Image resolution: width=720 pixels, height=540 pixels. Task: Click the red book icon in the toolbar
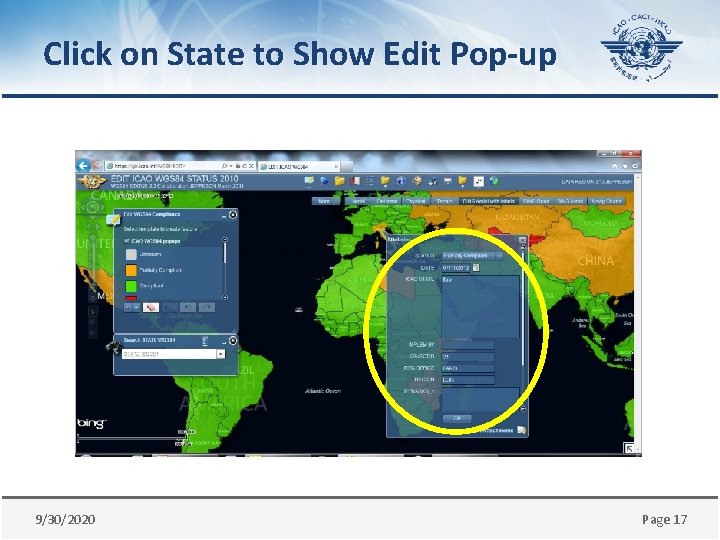coord(355,181)
